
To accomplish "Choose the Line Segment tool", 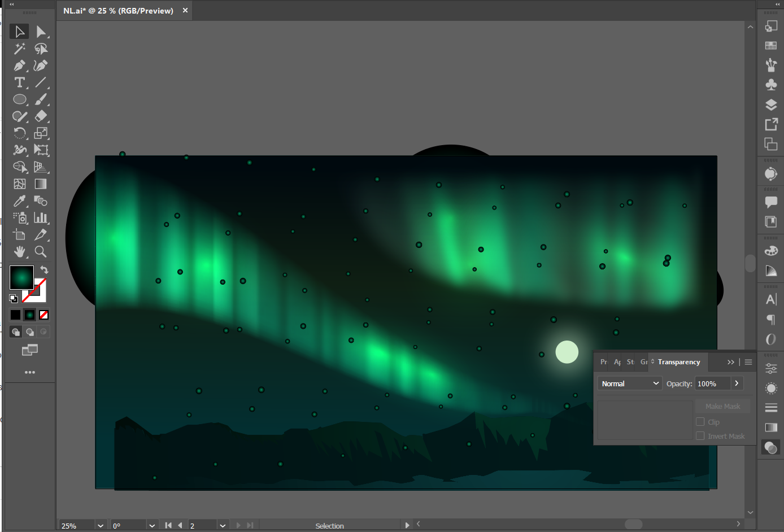I will pyautogui.click(x=41, y=82).
